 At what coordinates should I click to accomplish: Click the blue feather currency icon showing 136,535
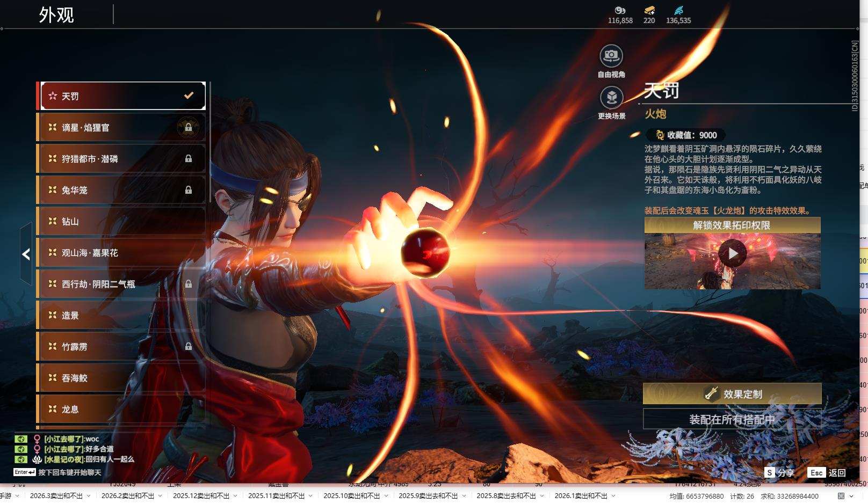click(x=678, y=10)
